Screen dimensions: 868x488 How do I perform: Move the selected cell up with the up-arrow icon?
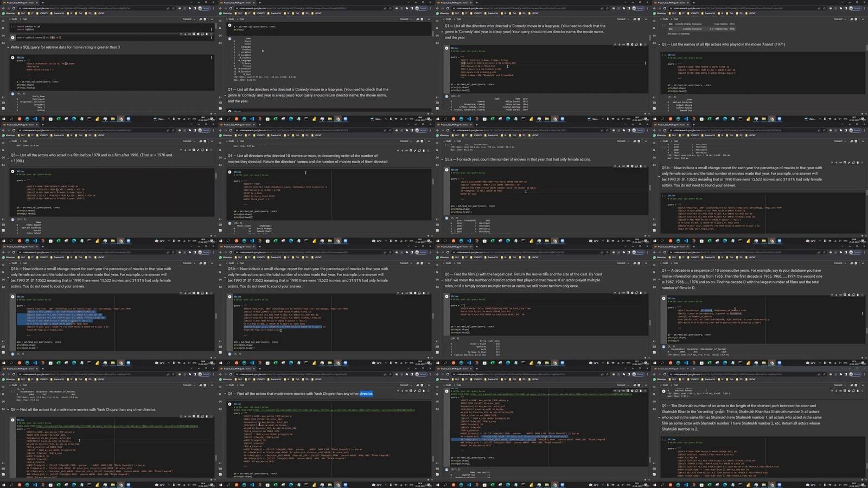click(x=181, y=34)
